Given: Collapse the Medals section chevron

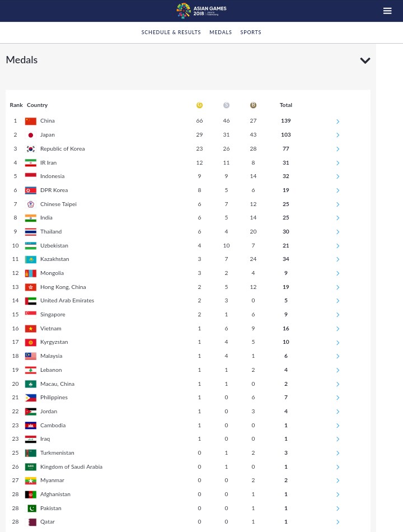Looking at the screenshot, I should (x=365, y=60).
